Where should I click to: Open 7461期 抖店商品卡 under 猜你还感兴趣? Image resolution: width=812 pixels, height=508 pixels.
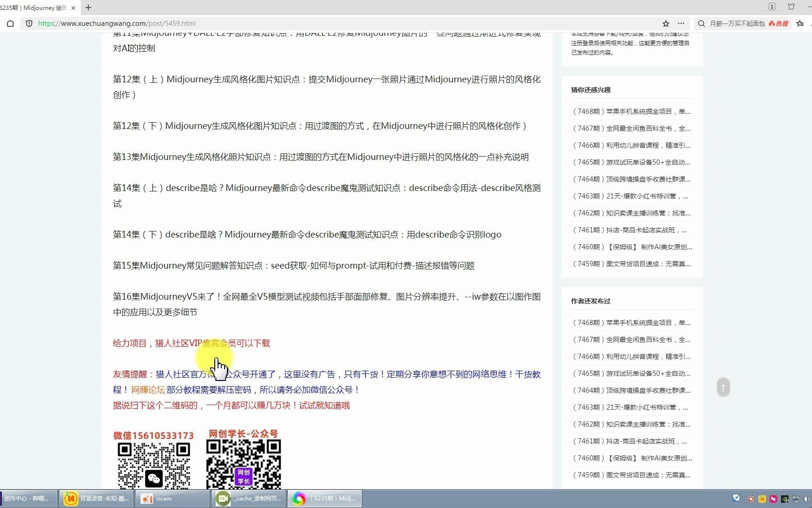point(629,230)
